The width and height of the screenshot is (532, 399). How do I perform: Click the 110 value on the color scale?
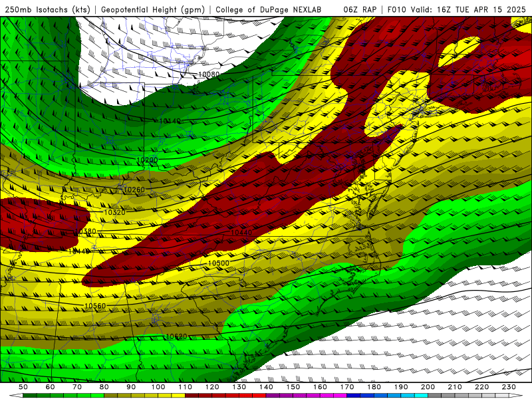point(186,387)
